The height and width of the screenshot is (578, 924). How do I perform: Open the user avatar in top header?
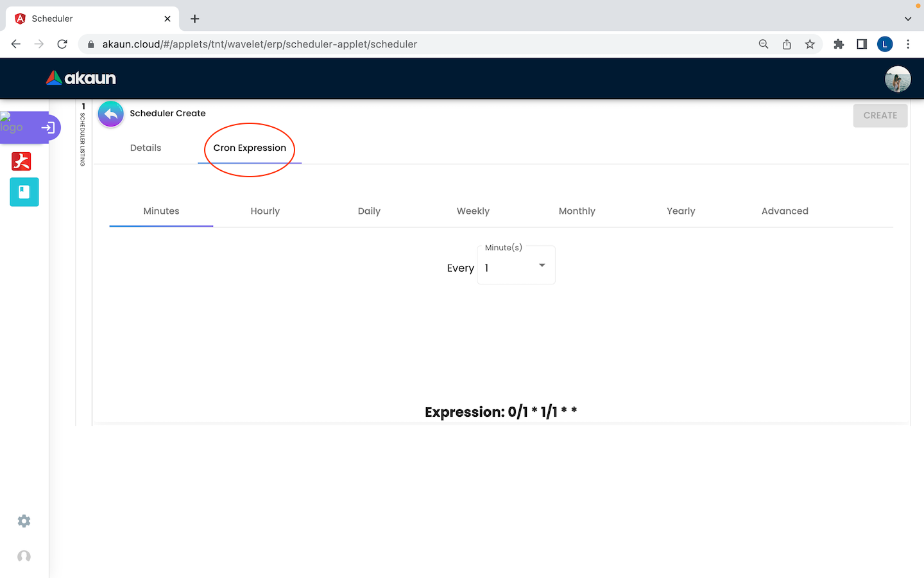(898, 79)
